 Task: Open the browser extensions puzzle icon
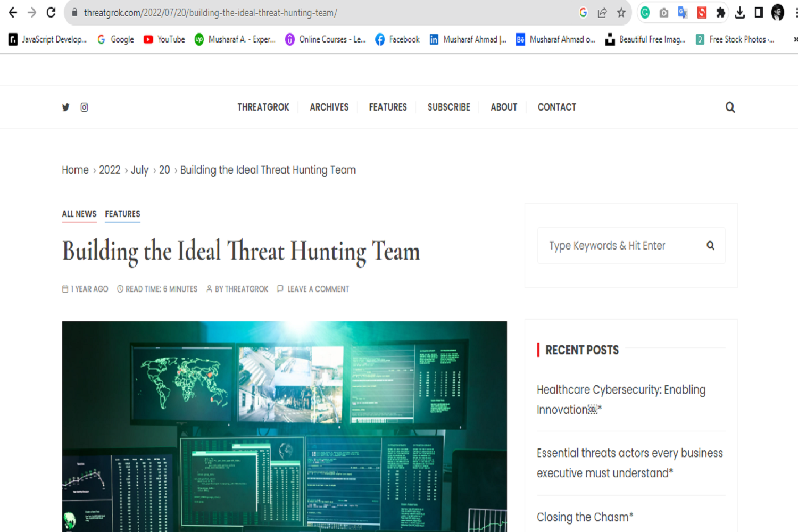[x=720, y=13]
